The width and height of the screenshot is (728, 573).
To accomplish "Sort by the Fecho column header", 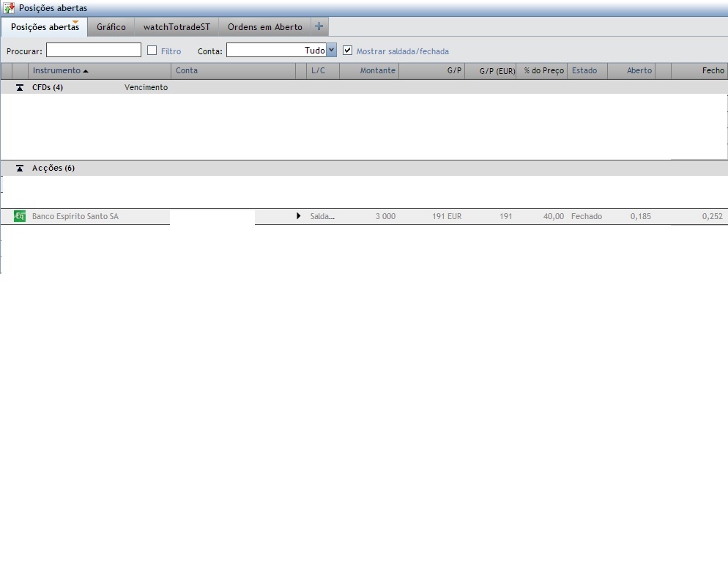I will point(699,70).
